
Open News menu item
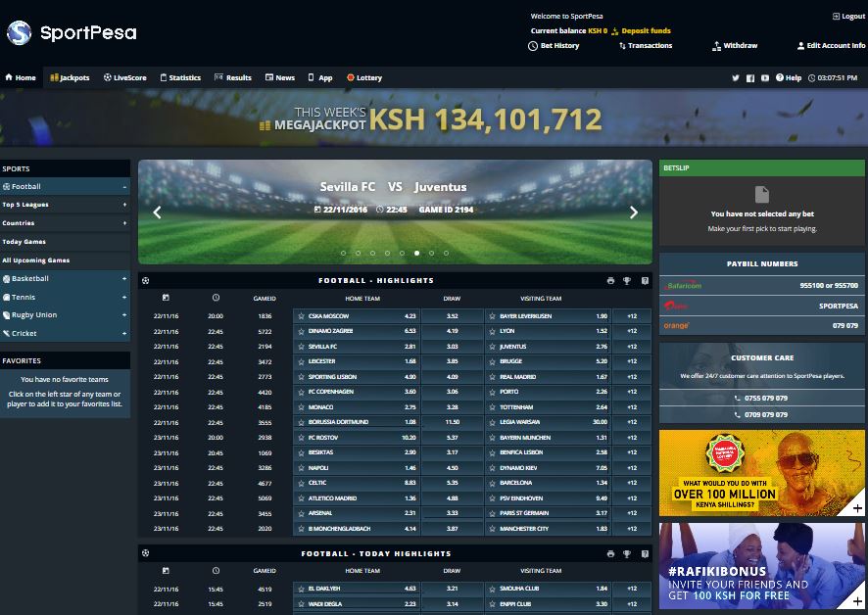coord(280,78)
